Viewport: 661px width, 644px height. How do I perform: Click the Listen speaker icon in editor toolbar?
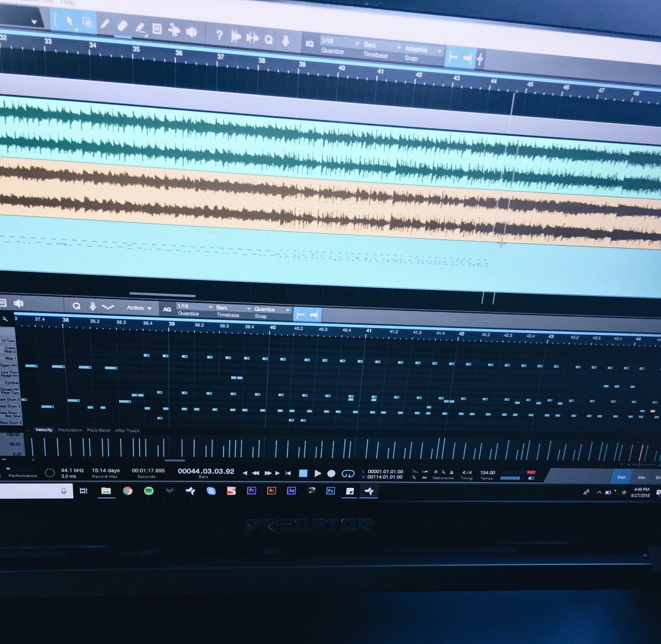coord(19,304)
